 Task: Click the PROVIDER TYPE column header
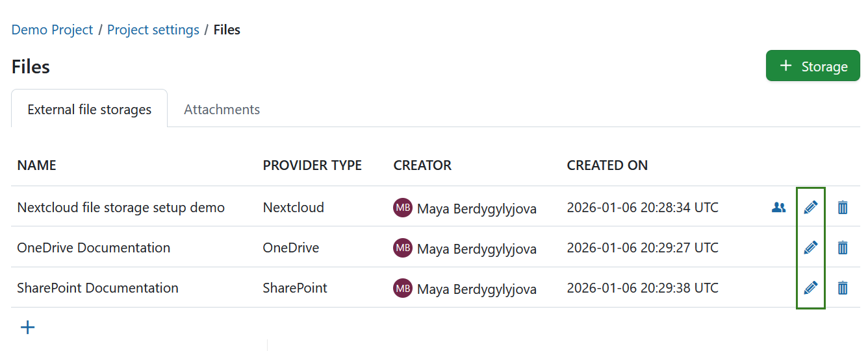point(312,165)
